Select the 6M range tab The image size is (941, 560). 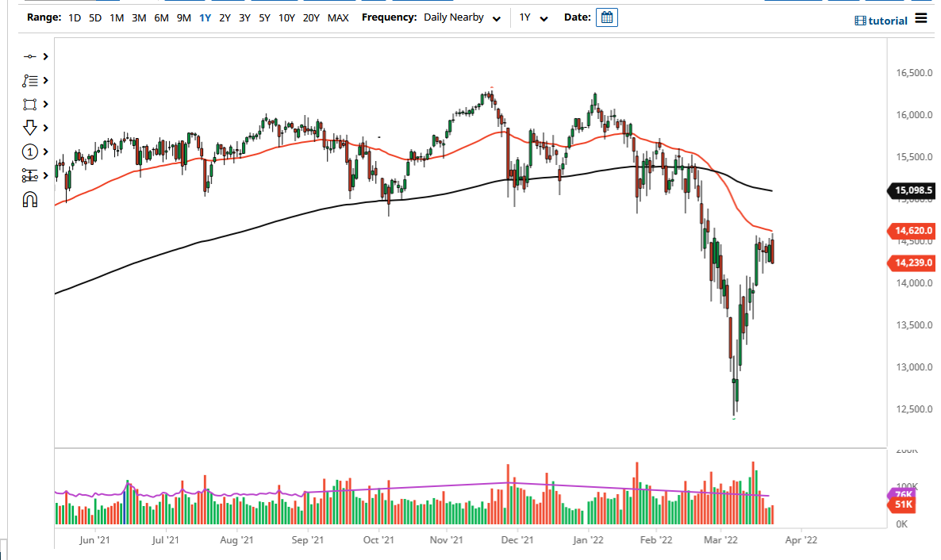pyautogui.click(x=162, y=17)
